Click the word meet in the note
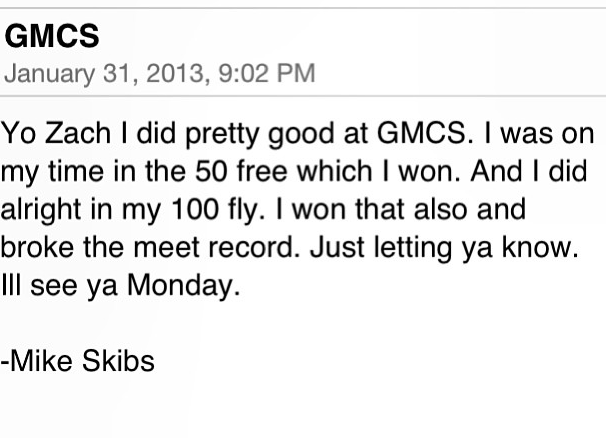Viewport: 606px width, 438px height. [x=166, y=247]
